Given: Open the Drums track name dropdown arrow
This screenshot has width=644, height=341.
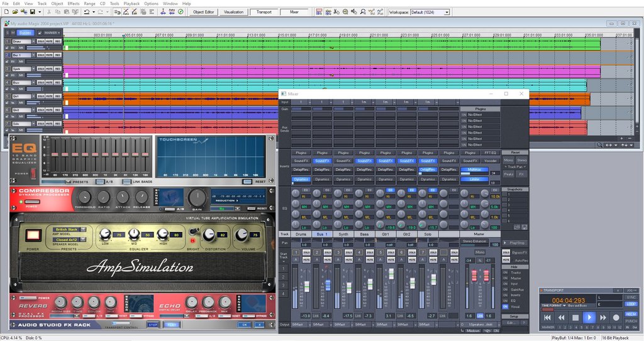Looking at the screenshot, I should (33, 41).
